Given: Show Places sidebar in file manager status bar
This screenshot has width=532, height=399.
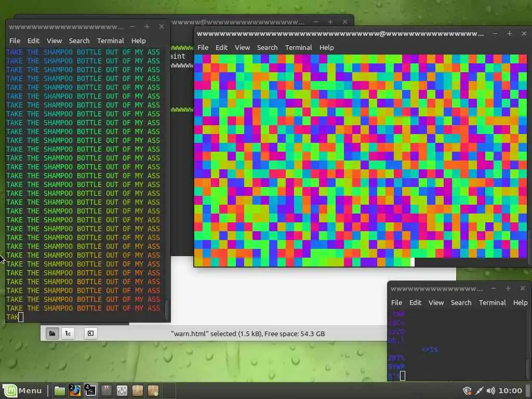Looking at the screenshot, I should pos(52,334).
